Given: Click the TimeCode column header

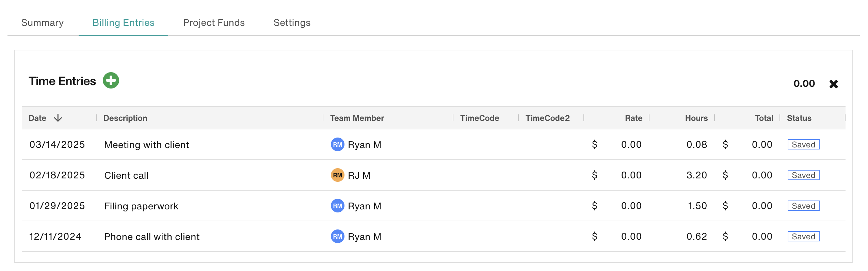Looking at the screenshot, I should 480,118.
